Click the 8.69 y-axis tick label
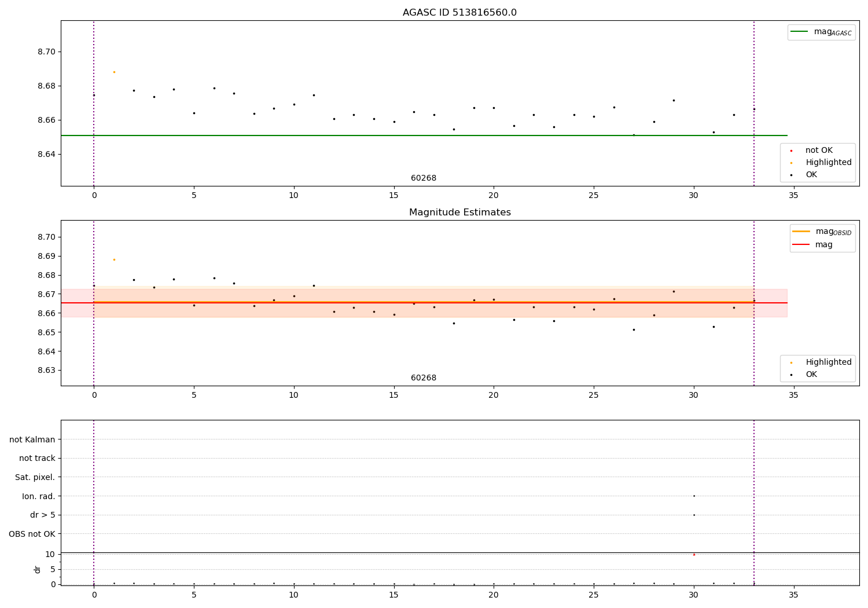Viewport: 868px width, 608px height. coord(46,257)
